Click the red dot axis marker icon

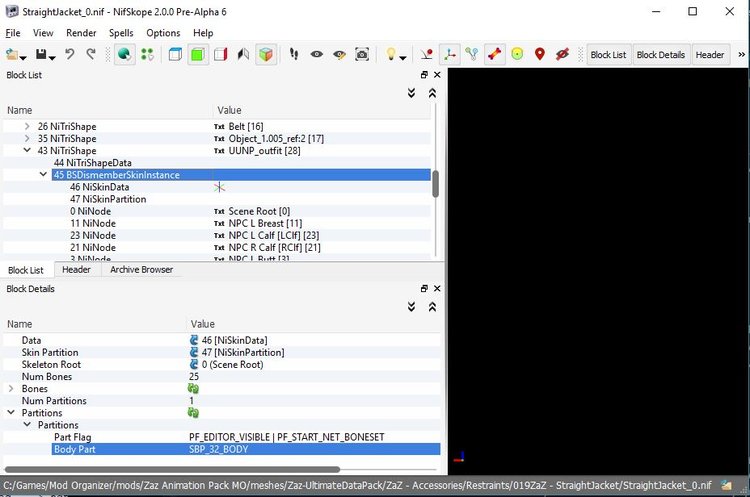coord(427,55)
